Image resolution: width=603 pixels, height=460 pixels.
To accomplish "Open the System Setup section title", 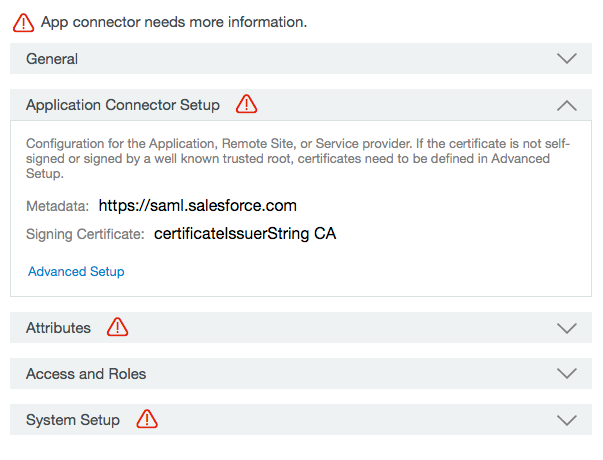I will [x=73, y=420].
